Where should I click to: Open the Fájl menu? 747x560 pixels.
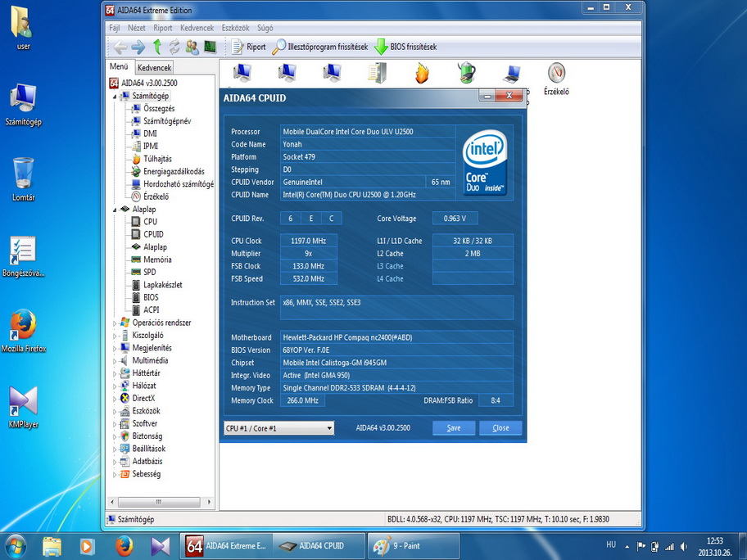pyautogui.click(x=115, y=28)
